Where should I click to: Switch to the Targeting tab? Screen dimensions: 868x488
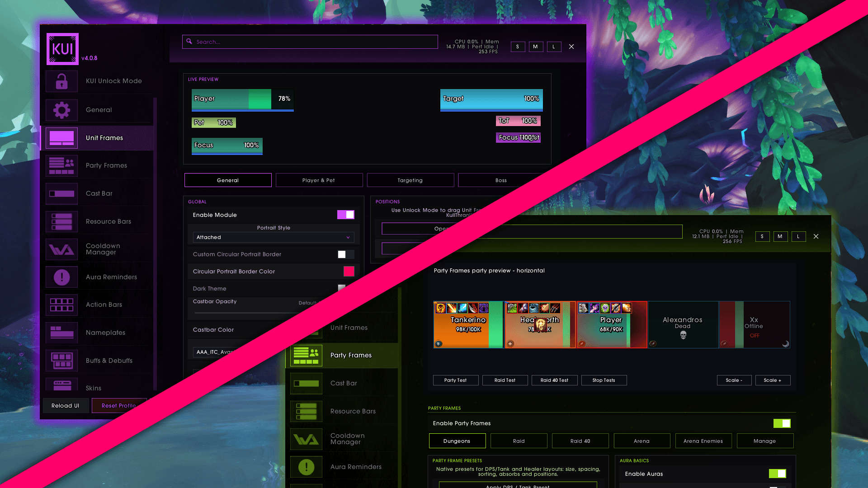click(410, 180)
